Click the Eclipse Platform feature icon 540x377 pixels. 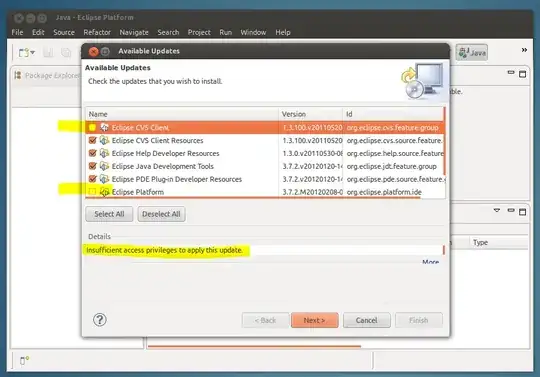(x=104, y=192)
